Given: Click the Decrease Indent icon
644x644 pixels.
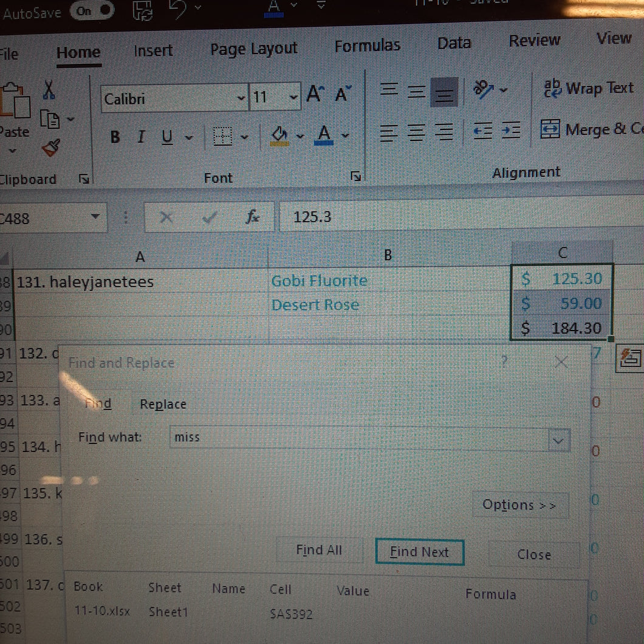Looking at the screenshot, I should tap(482, 131).
